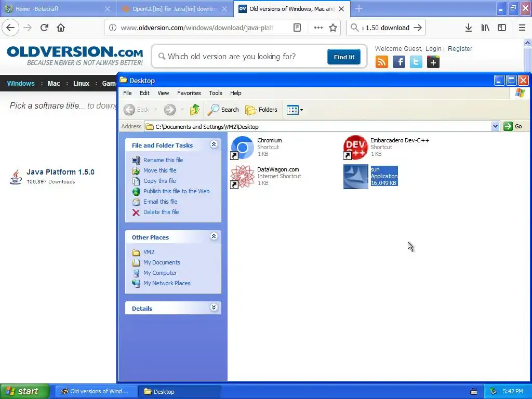
Task: Click the Facebook icon on OldVersion
Action: pos(399,62)
